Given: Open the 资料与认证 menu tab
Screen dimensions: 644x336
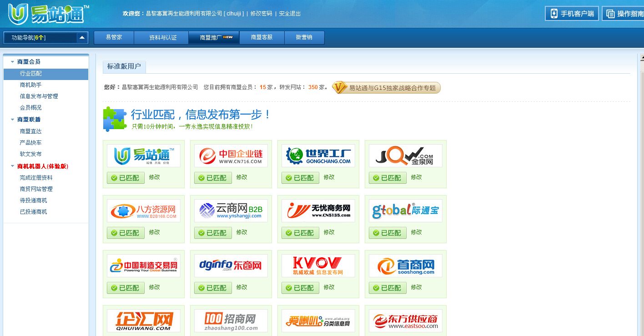Looking at the screenshot, I should coord(161,37).
